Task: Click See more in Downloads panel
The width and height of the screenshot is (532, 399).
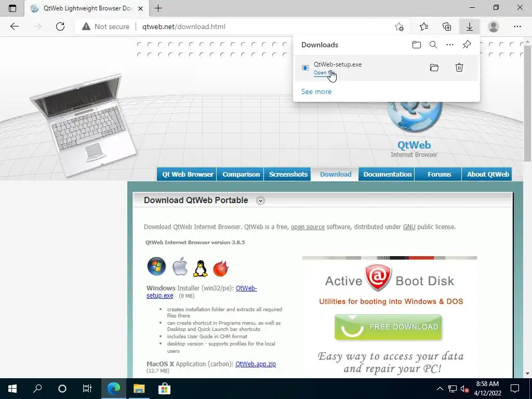Action: point(316,91)
